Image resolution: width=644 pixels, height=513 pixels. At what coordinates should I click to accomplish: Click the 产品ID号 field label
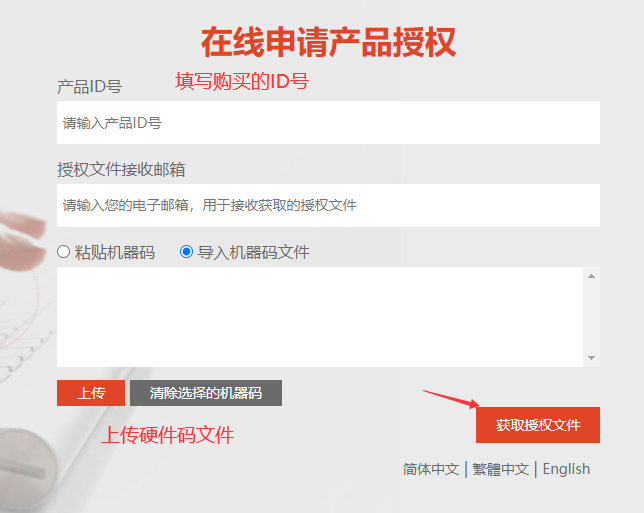pyautogui.click(x=90, y=87)
